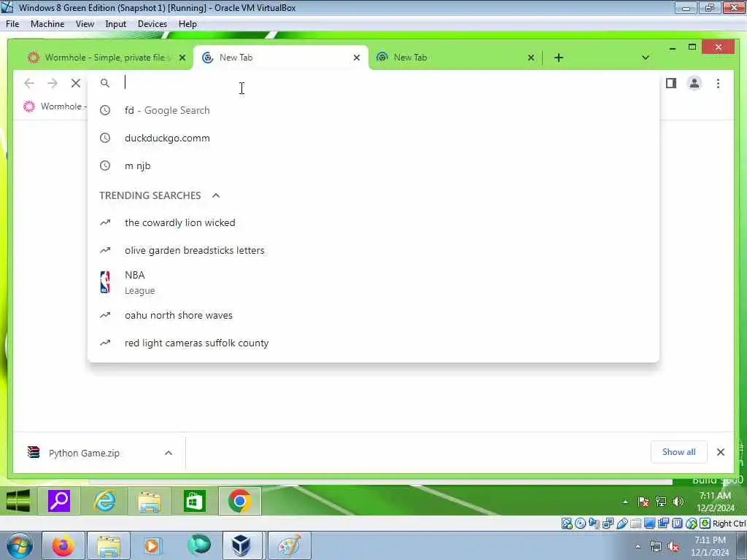Open VirtualBox View menu
Screen dimensions: 747x560
85,24
